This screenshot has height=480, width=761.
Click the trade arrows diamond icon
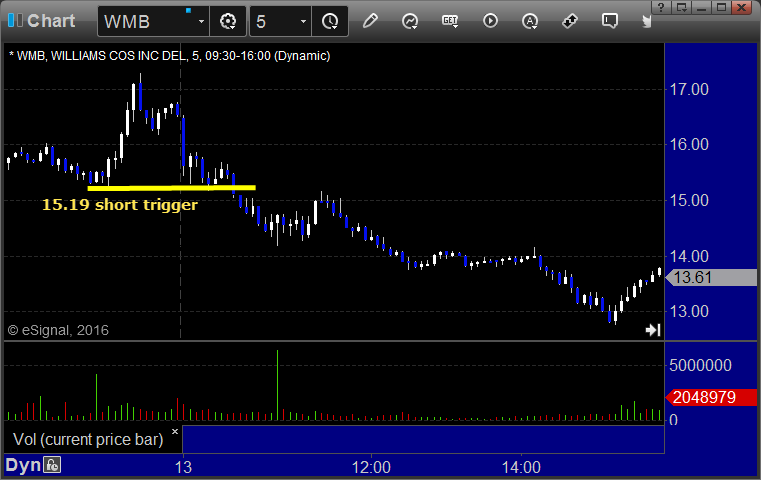click(569, 21)
